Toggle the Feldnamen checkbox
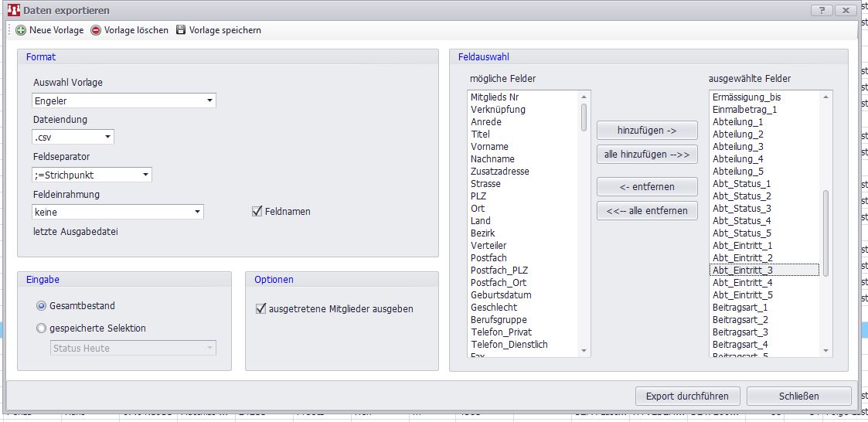 click(257, 211)
